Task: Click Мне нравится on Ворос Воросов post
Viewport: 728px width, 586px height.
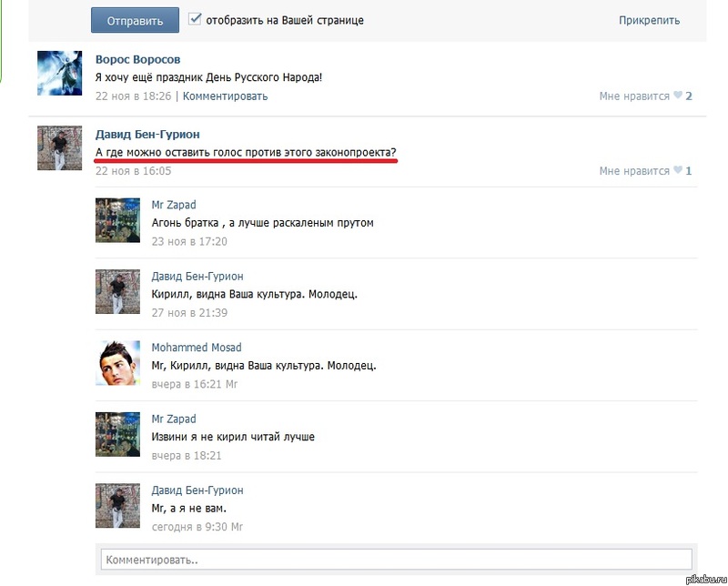Action: 634,96
